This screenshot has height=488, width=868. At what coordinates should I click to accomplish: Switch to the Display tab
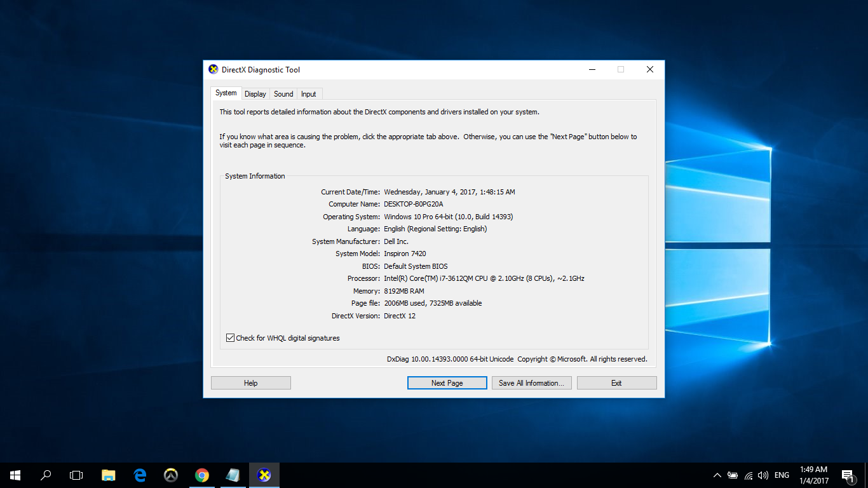point(255,94)
